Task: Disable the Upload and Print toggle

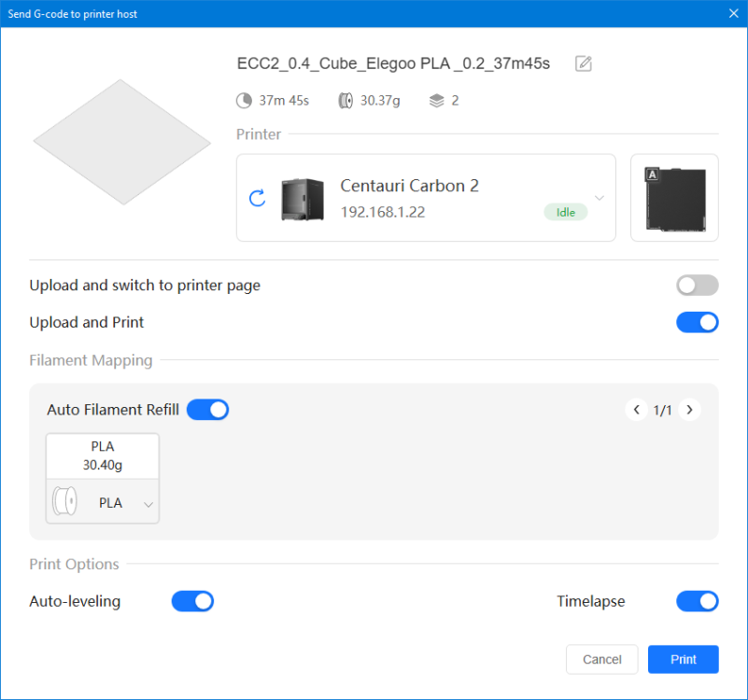Action: [x=697, y=321]
